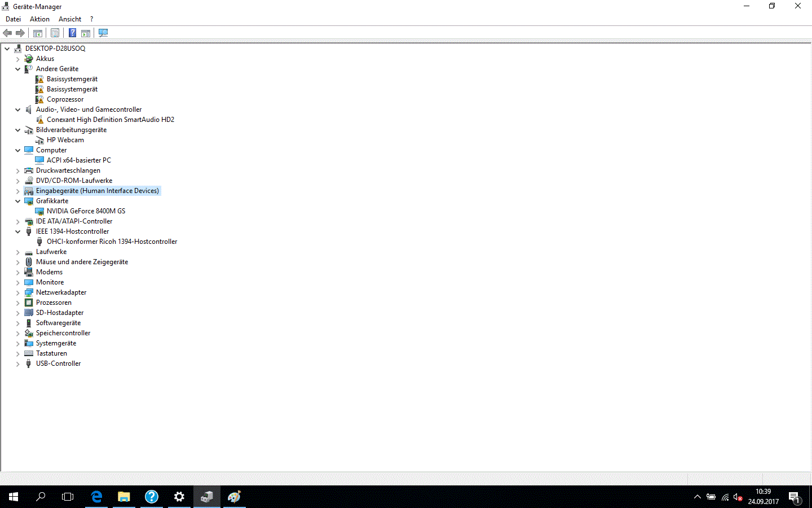Collapse the Bildverarbeitungsgeräte category

[18, 130]
